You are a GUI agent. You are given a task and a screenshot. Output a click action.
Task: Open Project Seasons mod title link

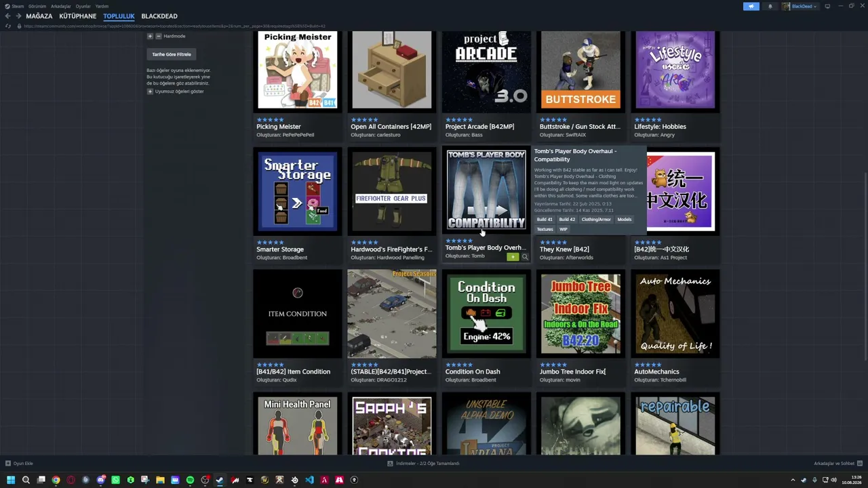coord(390,372)
